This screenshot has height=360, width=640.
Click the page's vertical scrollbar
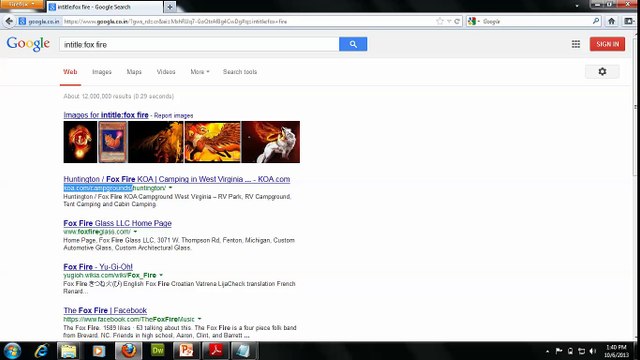click(636, 106)
